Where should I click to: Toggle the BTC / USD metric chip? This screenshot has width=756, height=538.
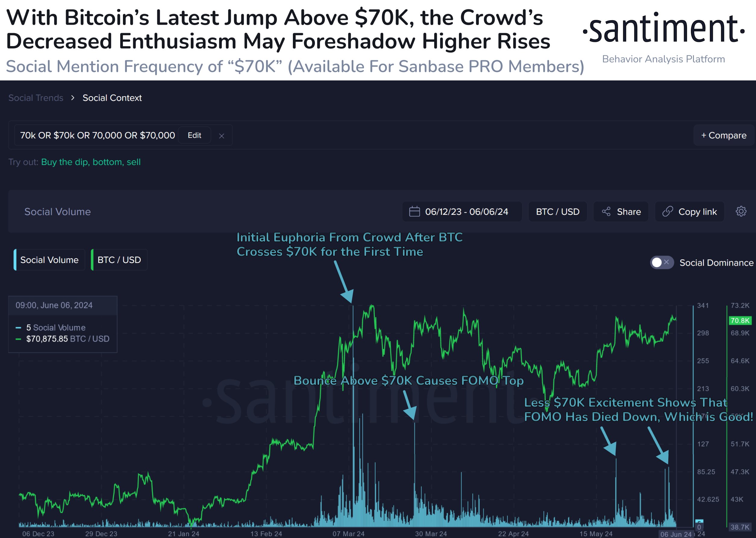(119, 260)
